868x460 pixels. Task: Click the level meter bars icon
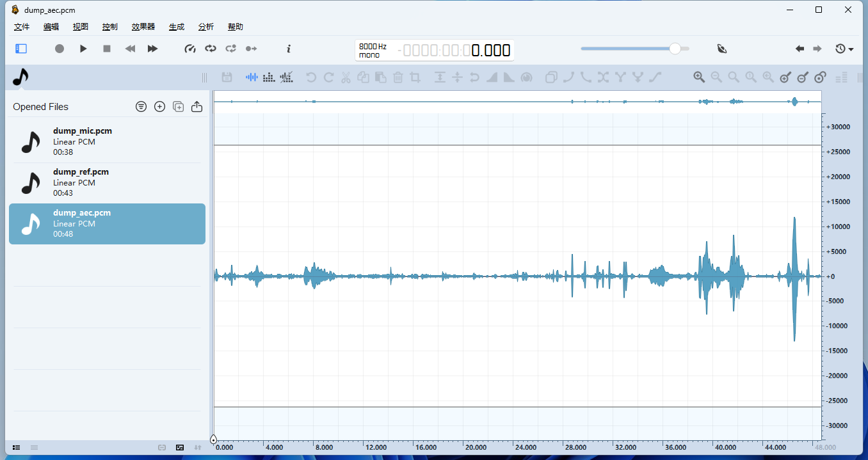pos(842,77)
